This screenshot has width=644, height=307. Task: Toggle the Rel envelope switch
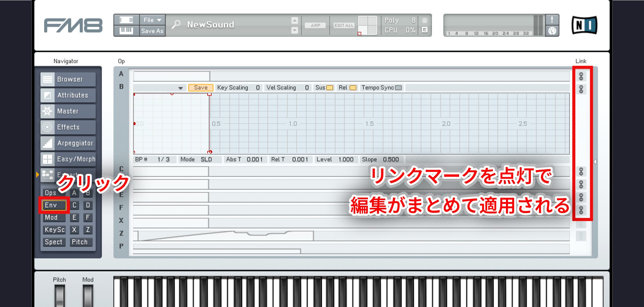(x=353, y=88)
